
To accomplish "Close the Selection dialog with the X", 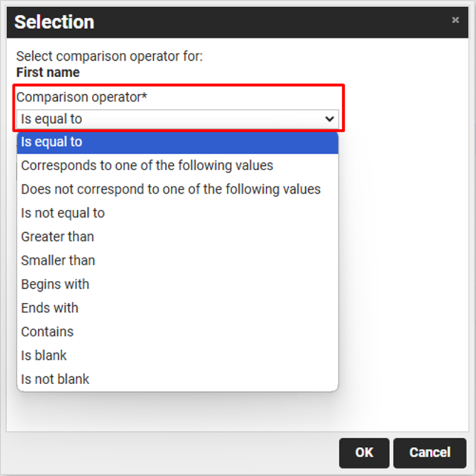I will click(x=455, y=20).
